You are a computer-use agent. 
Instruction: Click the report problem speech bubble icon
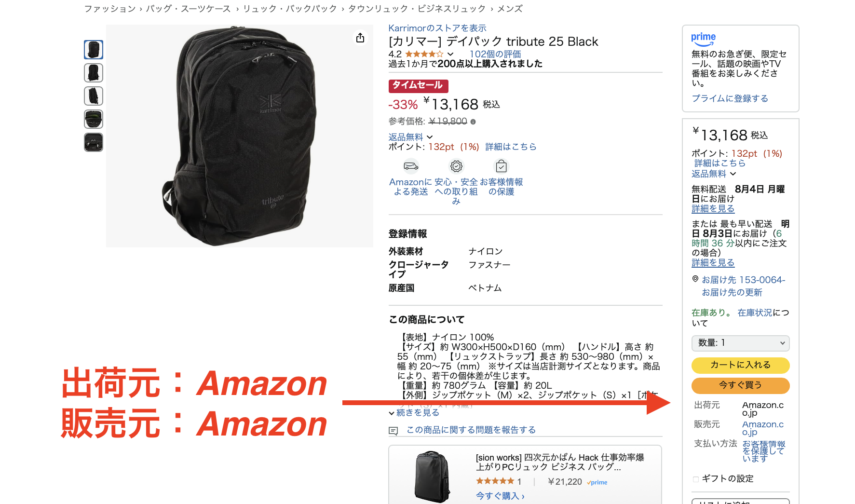pyautogui.click(x=394, y=431)
